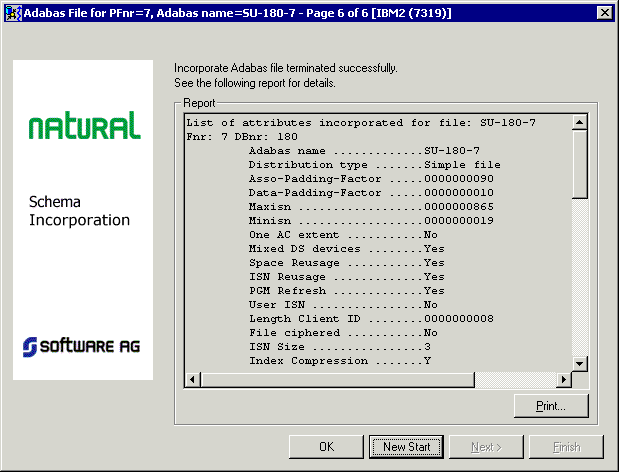Click the report's scroll down arrow

coord(579,363)
